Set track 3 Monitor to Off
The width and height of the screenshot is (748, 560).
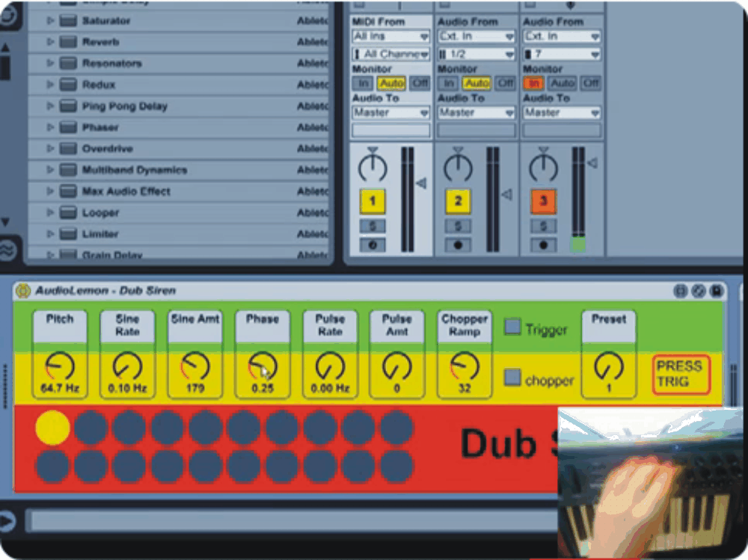click(x=591, y=83)
